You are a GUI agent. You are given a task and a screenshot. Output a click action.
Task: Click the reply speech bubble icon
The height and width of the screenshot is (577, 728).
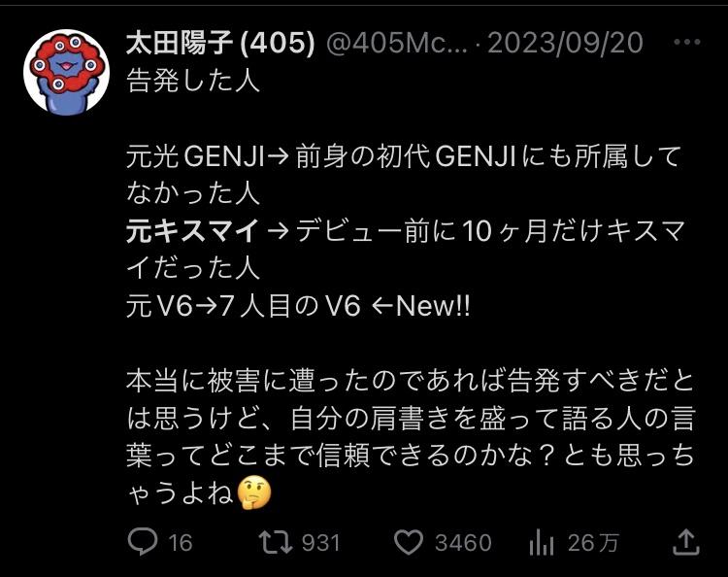coord(143,542)
